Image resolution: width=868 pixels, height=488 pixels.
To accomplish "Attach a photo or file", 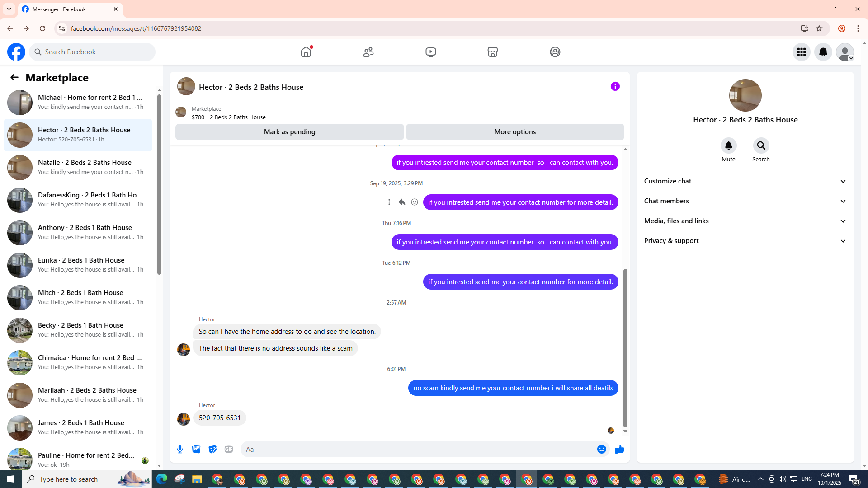I will pos(196,449).
